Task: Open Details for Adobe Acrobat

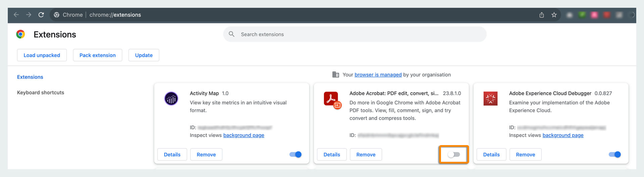Action: pyautogui.click(x=332, y=154)
